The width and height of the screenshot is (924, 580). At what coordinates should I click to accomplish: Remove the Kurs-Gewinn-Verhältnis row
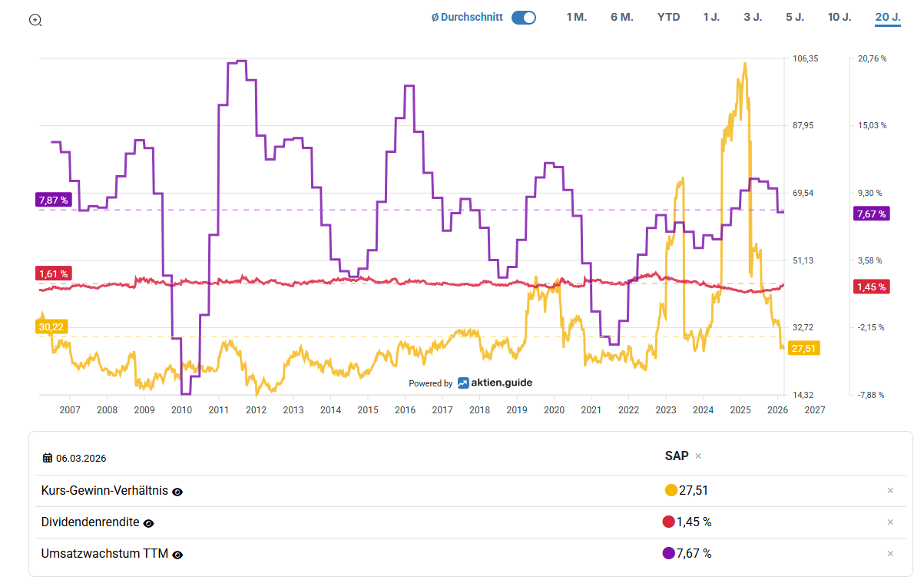(x=890, y=491)
